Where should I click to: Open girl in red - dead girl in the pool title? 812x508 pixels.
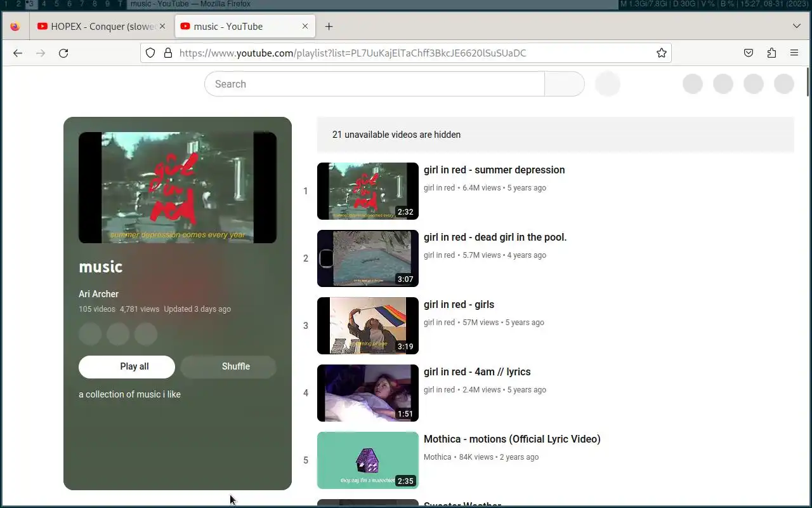[495, 237]
